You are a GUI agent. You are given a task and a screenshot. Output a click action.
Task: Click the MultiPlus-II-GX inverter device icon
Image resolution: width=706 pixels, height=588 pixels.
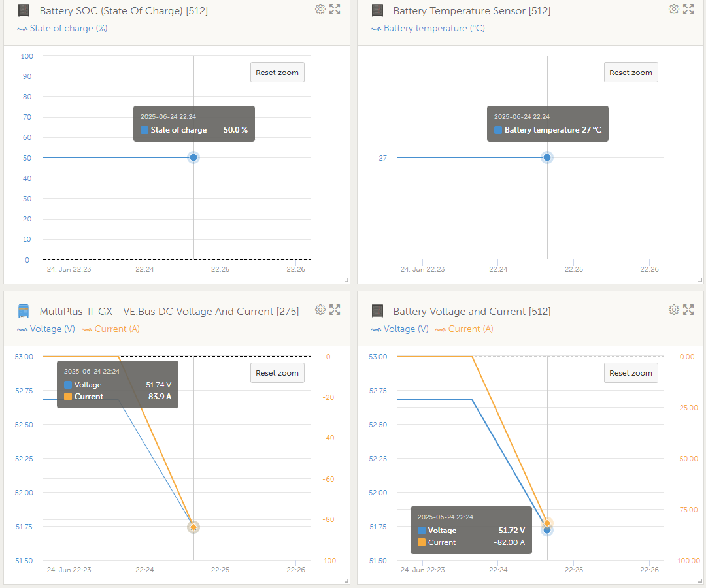24,312
